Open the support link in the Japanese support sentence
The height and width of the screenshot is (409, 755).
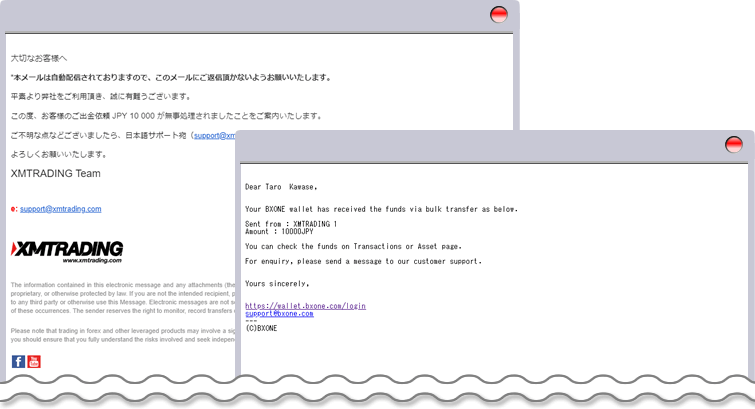[214, 135]
